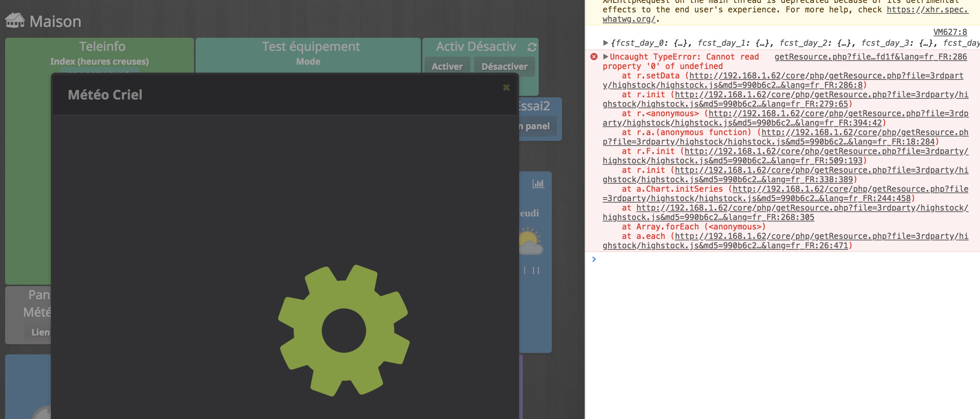Viewport: 980px width, 419px height.
Task: Click the red error icon in console
Action: pos(594,57)
